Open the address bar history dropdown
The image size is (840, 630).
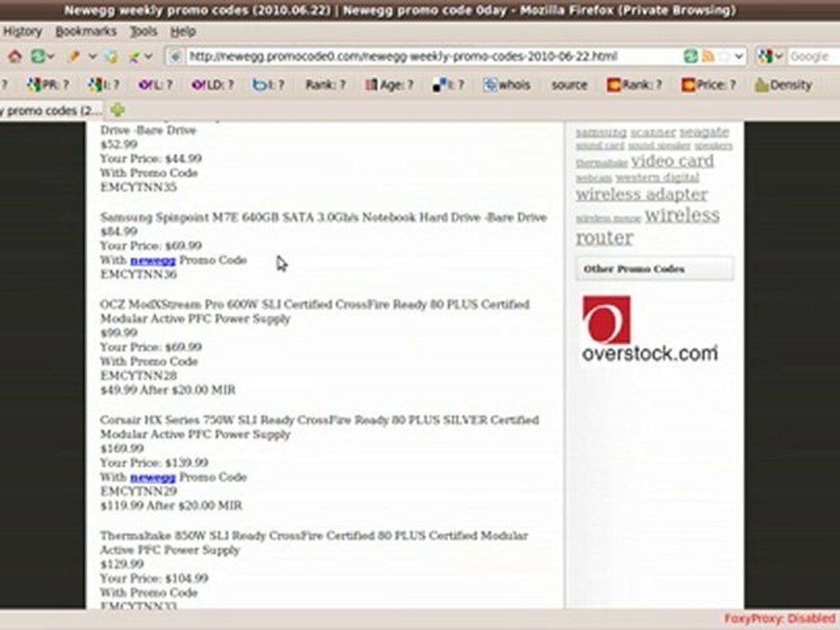[x=739, y=57]
